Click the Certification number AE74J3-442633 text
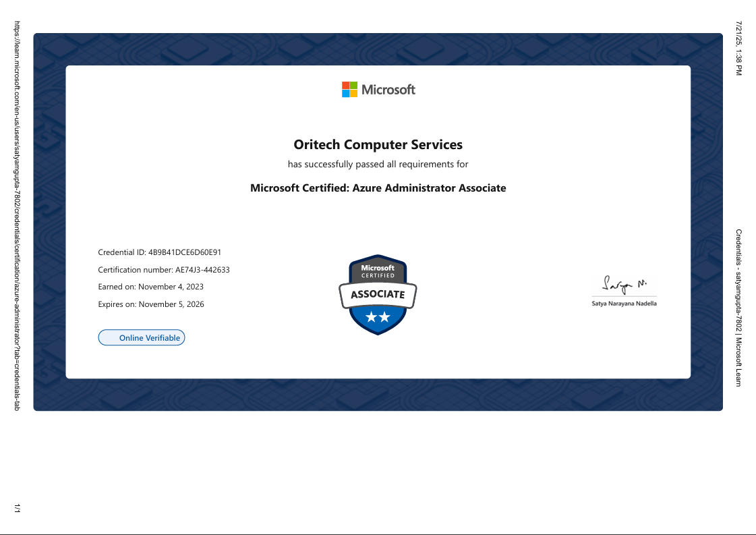The width and height of the screenshot is (756, 535). pos(164,270)
